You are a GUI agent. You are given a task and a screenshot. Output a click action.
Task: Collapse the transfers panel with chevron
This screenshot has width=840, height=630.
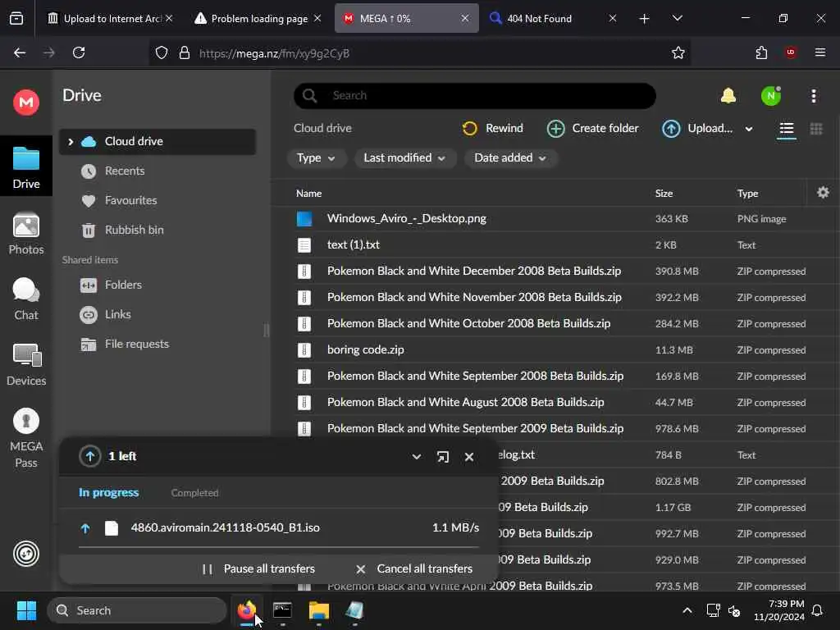416,456
